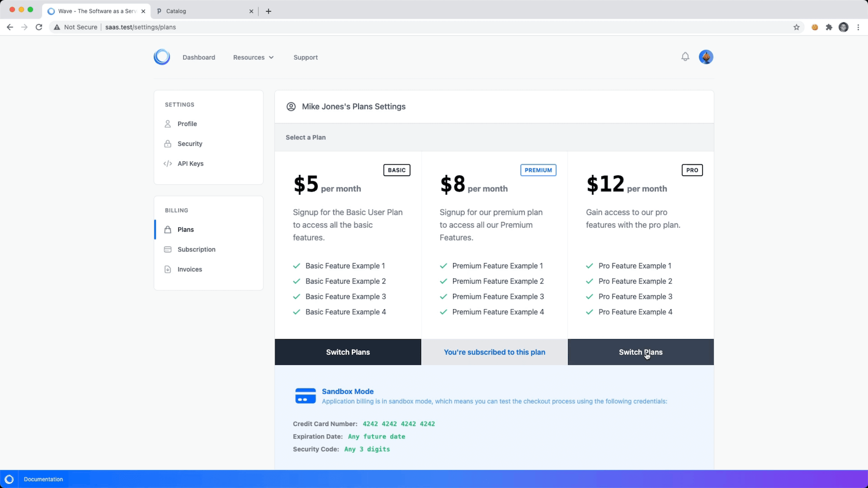Open Subscription in Billing

click(x=196, y=249)
